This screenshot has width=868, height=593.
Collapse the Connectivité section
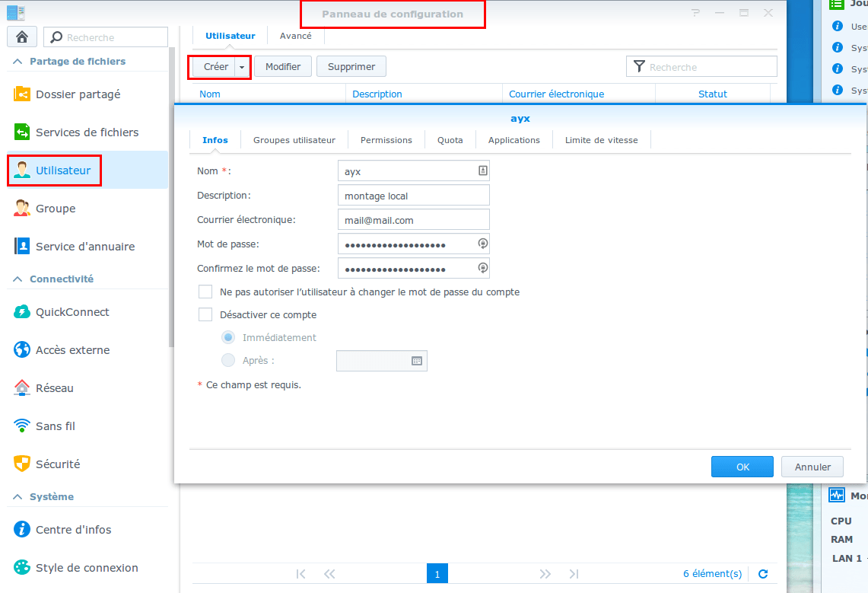(17, 279)
